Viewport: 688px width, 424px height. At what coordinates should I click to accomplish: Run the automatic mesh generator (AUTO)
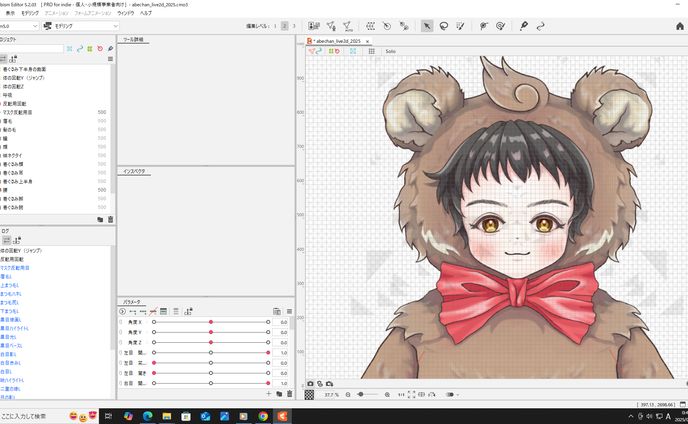348,26
